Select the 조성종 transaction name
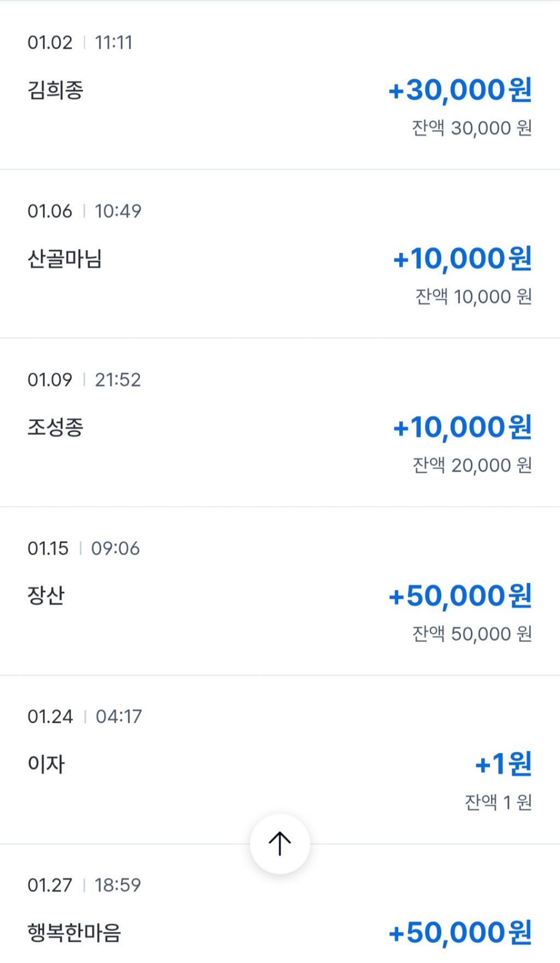Screen dimensions: 560x963 (x=55, y=427)
